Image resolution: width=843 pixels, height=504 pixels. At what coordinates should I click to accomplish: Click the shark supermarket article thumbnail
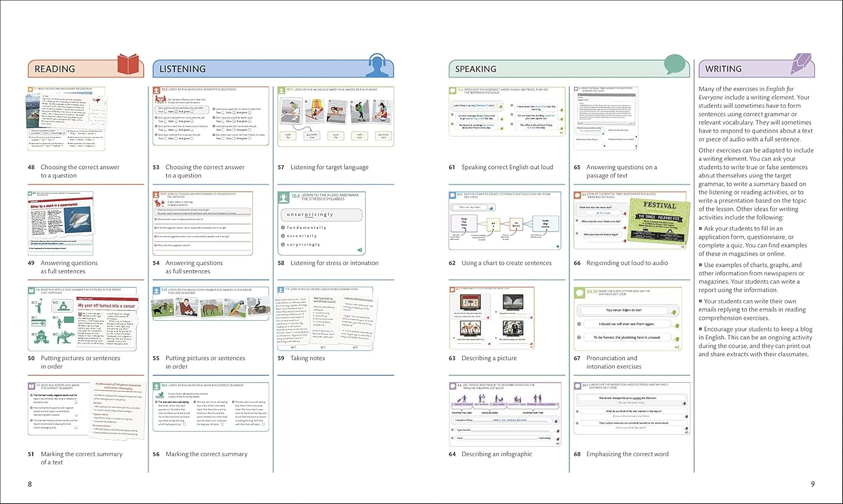pos(61,223)
